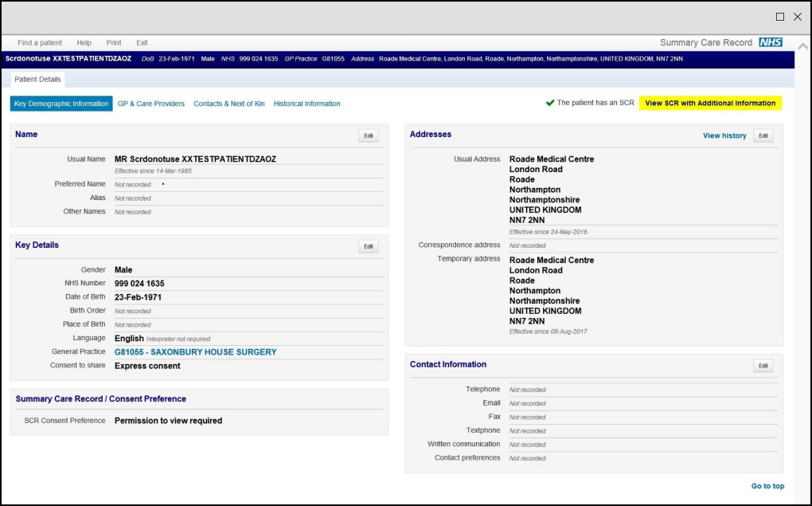The image size is (812, 506).
Task: Edit the Contact Information section
Action: pyautogui.click(x=763, y=366)
